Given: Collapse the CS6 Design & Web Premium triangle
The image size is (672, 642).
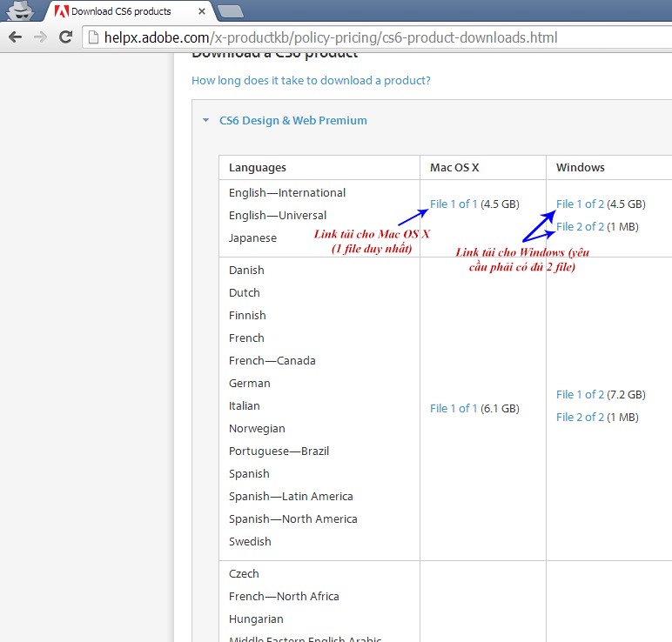Looking at the screenshot, I should click(205, 120).
